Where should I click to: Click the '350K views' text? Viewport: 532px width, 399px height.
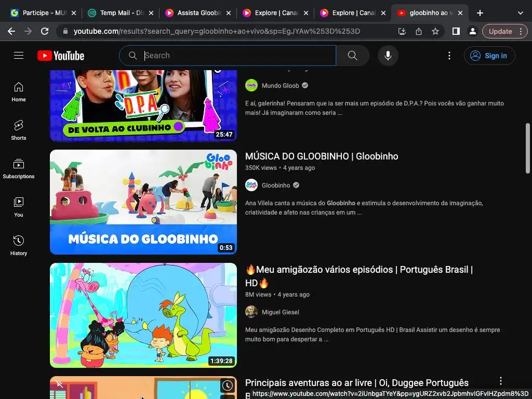tap(261, 168)
